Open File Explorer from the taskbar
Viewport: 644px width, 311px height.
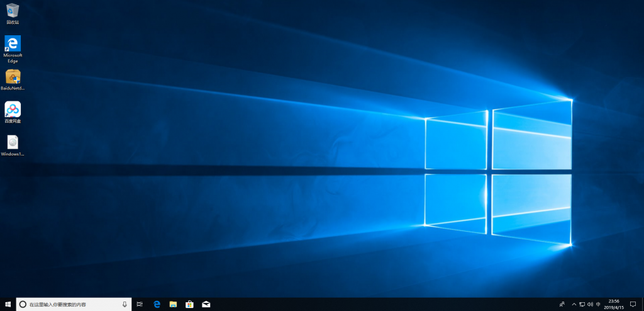pos(173,304)
